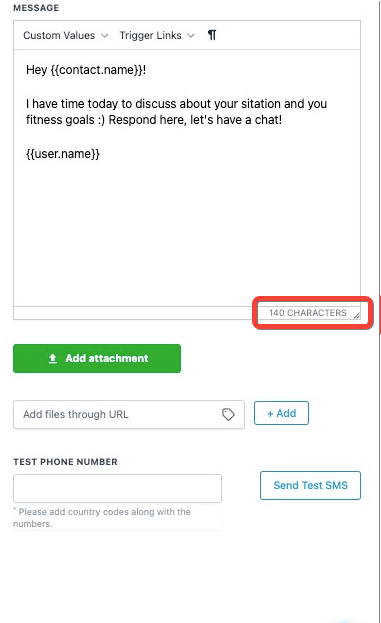This screenshot has width=381, height=623.
Task: Focus the Add files through URL field
Action: tap(129, 414)
